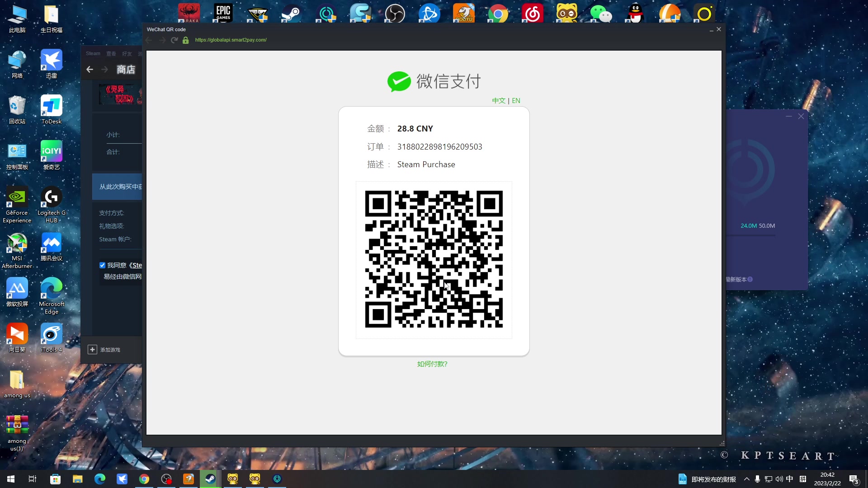Open 查看 menu in Steam window
This screenshot has width=868, height=488.
pyautogui.click(x=111, y=53)
